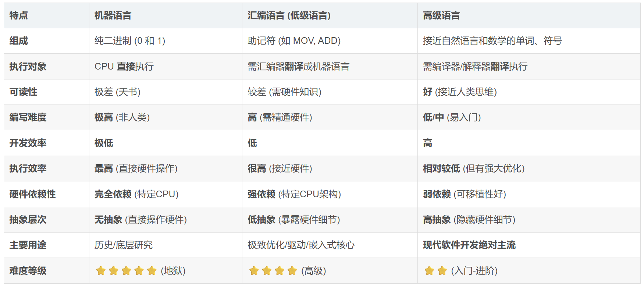Screen dimensions: 644x287
Task: Click the first star in 机器语言 difficulty rating
Action: (x=101, y=271)
